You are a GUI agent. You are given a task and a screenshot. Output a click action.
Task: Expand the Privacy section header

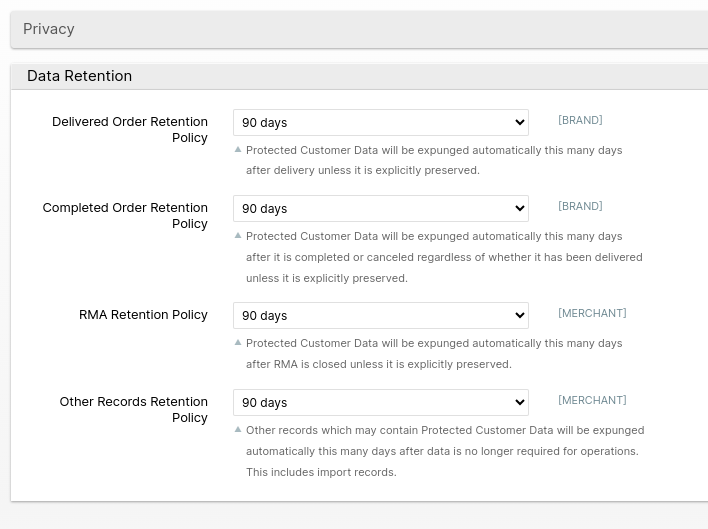(x=49, y=29)
